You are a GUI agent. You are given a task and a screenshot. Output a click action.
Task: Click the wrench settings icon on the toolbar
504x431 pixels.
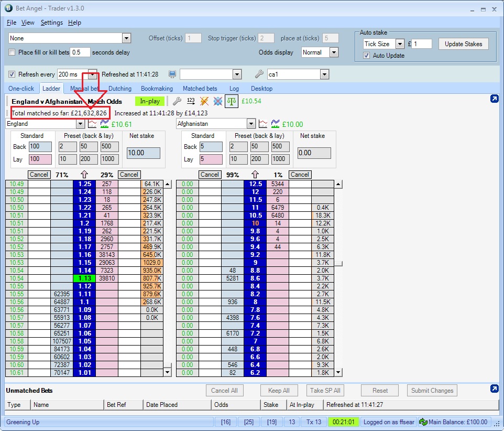click(177, 101)
